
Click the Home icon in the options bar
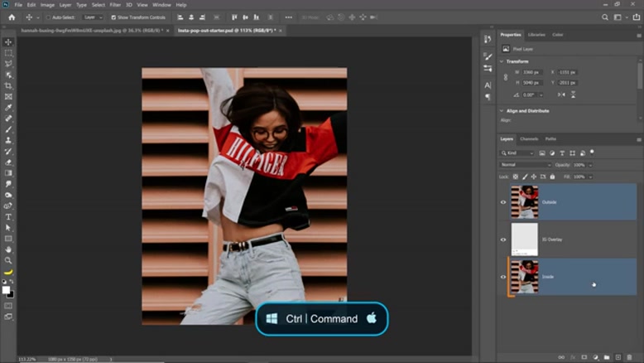click(12, 17)
